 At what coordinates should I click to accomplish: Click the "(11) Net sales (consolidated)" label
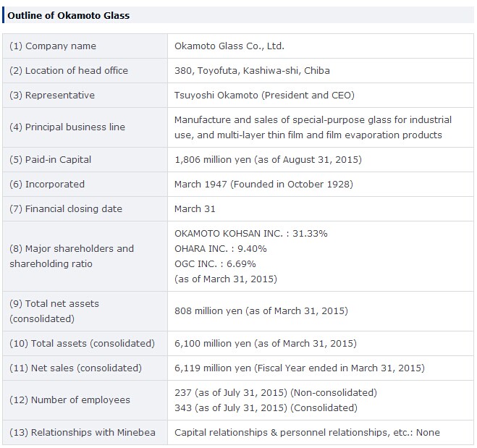(75, 368)
